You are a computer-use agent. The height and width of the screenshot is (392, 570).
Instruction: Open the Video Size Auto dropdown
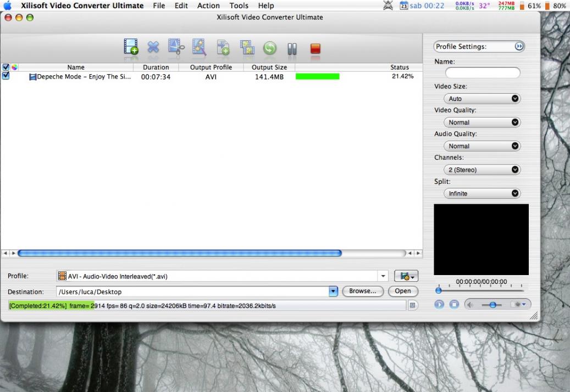click(482, 98)
